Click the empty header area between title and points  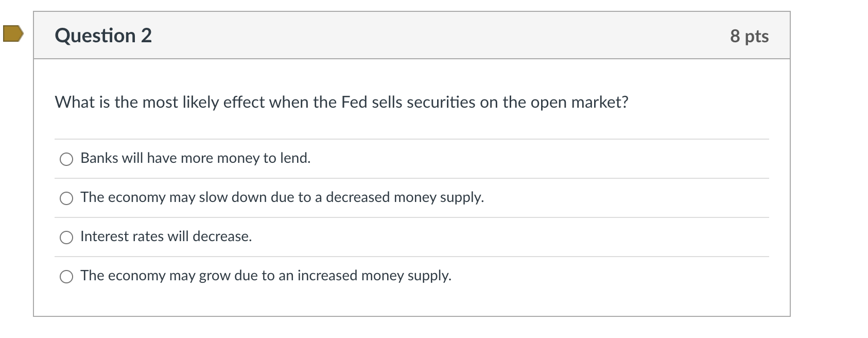click(441, 36)
